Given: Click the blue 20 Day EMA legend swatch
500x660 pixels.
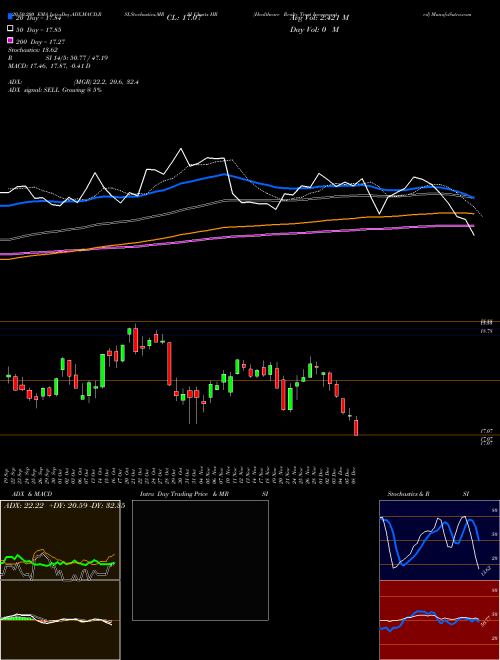Looking at the screenshot, I should [x=11, y=17].
